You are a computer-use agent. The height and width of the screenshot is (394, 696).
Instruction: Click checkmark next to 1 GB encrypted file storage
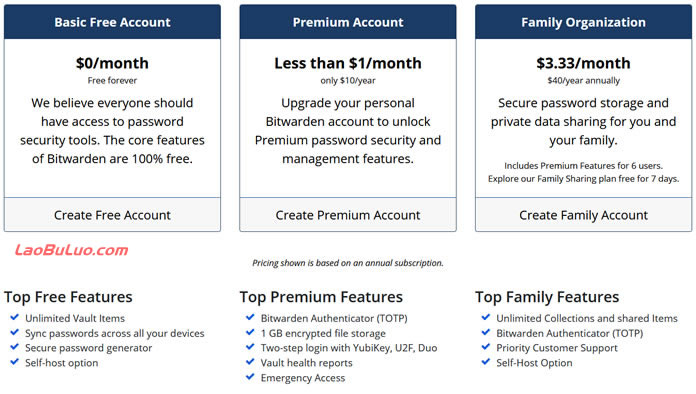(250, 332)
